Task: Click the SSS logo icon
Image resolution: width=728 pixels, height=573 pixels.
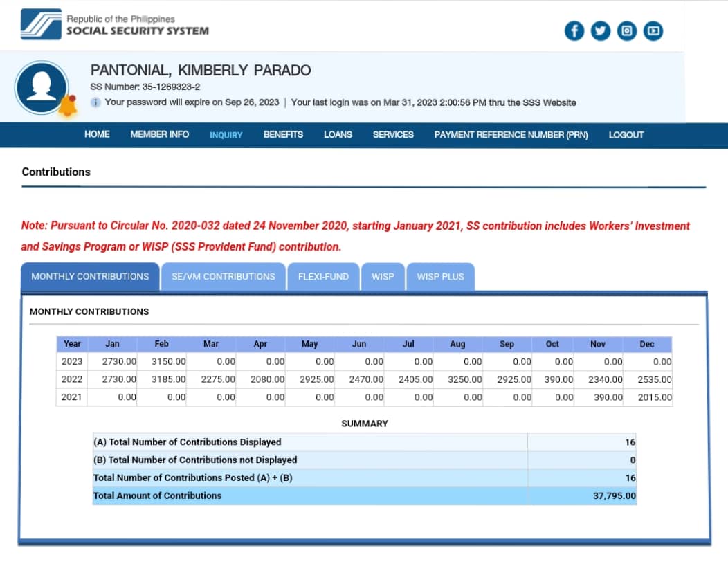Action: [x=40, y=25]
